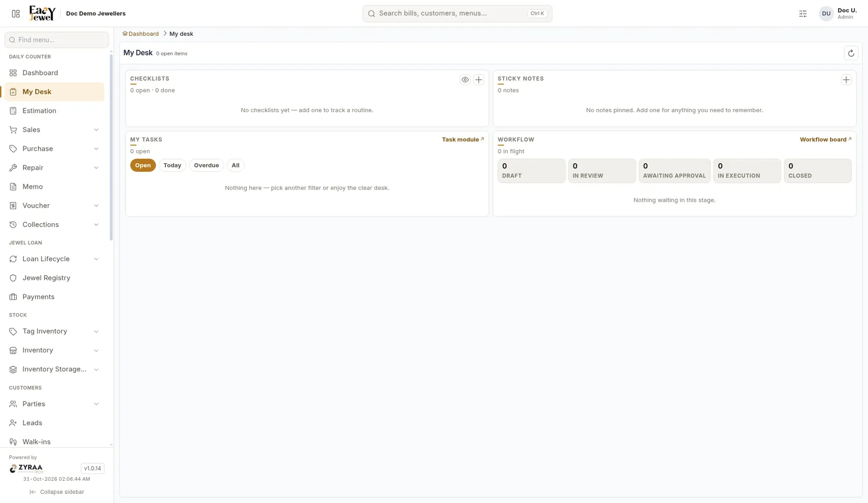This screenshot has height=503, width=868.
Task: Add a new checklist with plus icon
Action: 478,80
